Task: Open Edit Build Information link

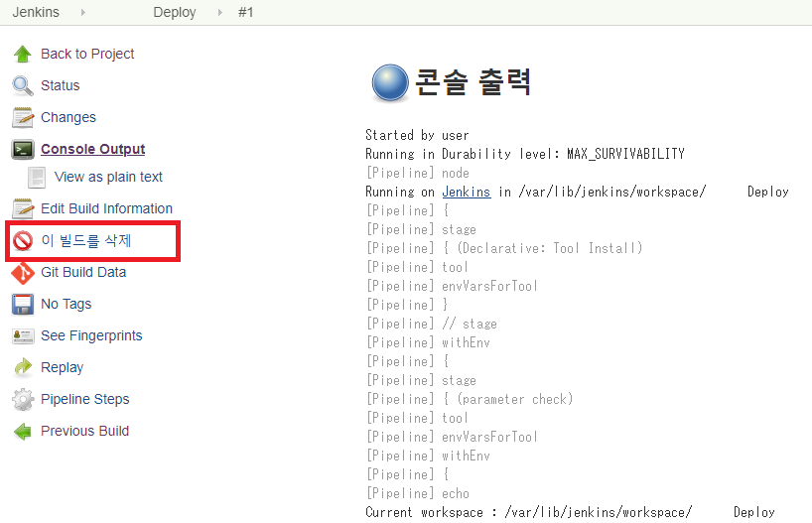Action: 106,208
